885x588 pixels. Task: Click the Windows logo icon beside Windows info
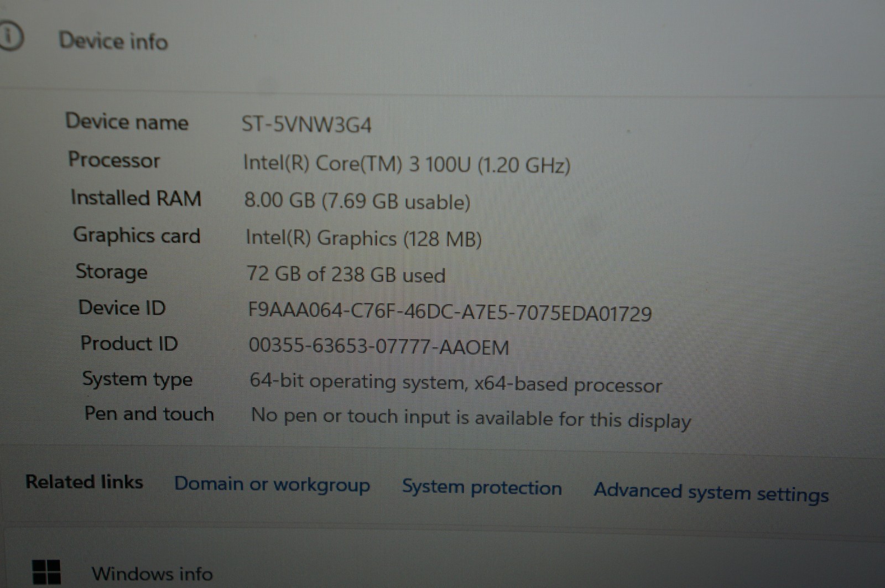[46, 571]
